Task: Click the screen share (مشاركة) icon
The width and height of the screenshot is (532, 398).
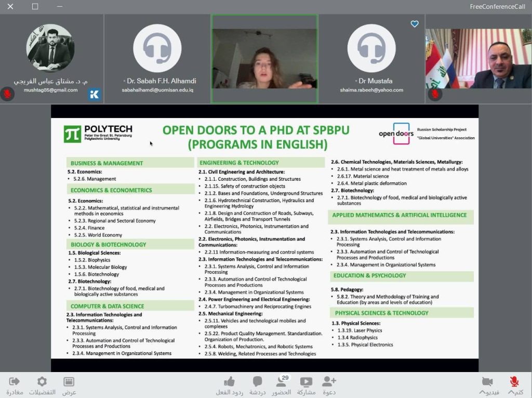Action: tap(306, 382)
